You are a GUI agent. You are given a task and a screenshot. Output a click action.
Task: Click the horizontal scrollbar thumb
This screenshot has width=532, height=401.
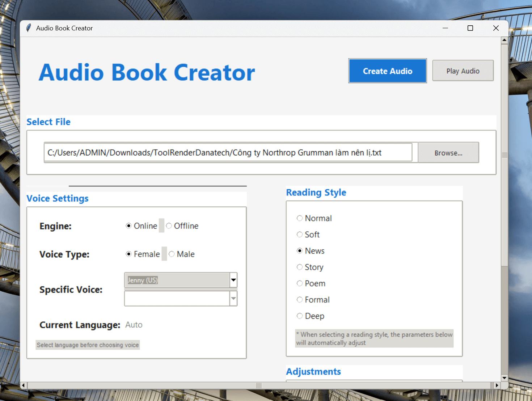click(x=259, y=385)
